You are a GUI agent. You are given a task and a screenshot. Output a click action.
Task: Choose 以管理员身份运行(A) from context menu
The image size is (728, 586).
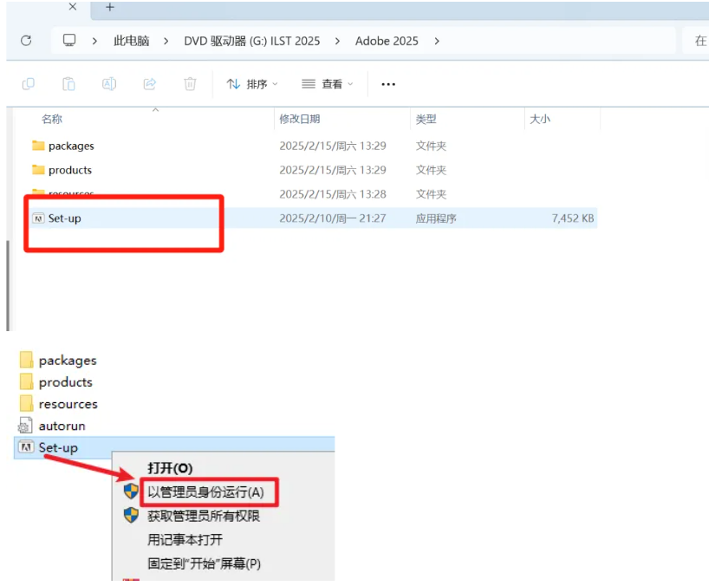coord(205,492)
